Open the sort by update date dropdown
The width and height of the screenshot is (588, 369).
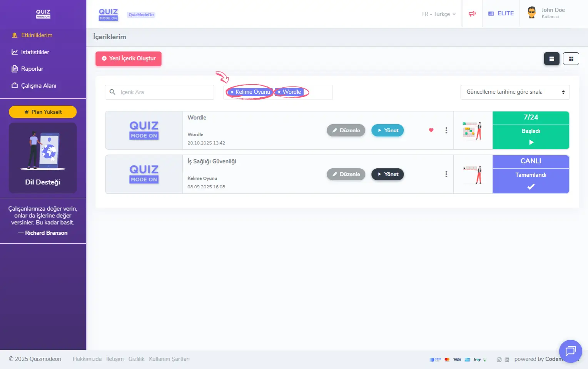514,92
